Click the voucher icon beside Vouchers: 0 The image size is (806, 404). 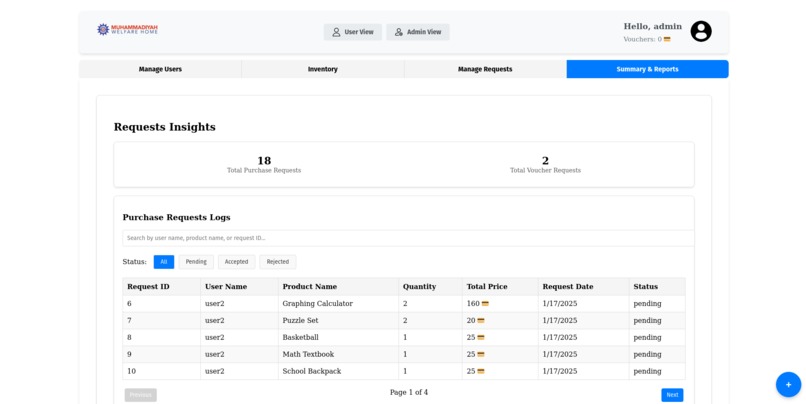tap(667, 39)
